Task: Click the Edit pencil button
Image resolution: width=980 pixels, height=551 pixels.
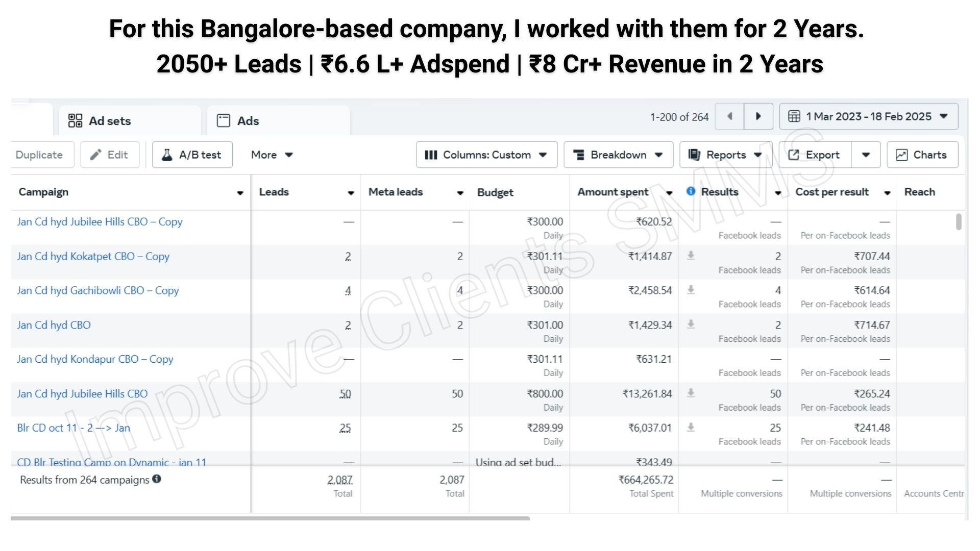Action: pyautogui.click(x=110, y=155)
